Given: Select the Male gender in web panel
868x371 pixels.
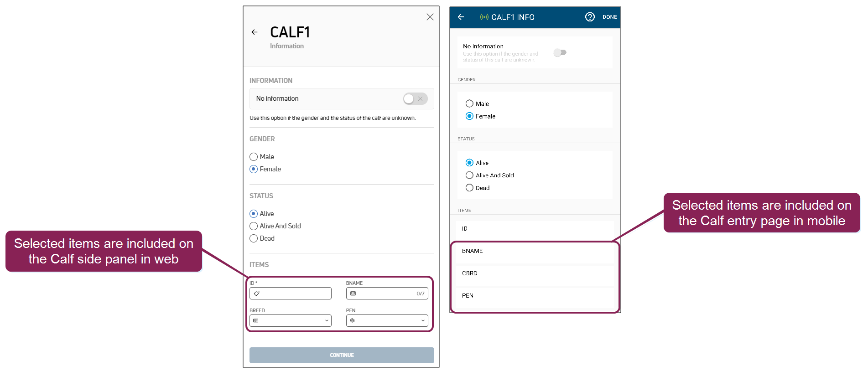Looking at the screenshot, I should point(254,157).
